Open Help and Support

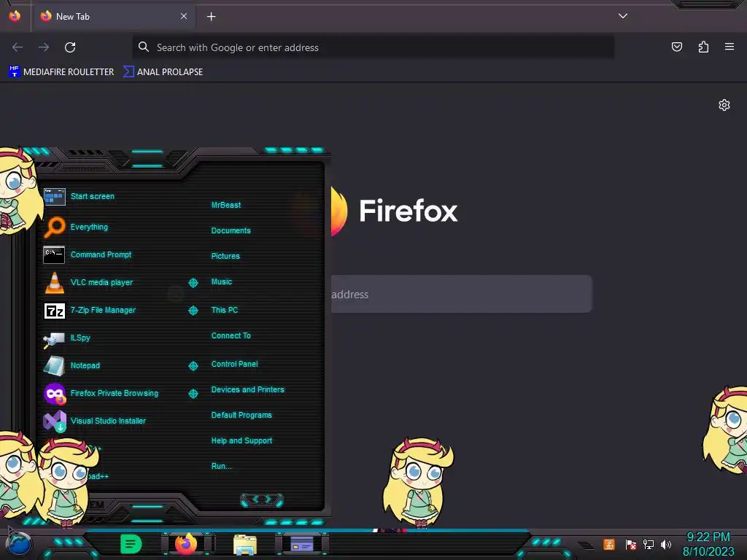(241, 441)
